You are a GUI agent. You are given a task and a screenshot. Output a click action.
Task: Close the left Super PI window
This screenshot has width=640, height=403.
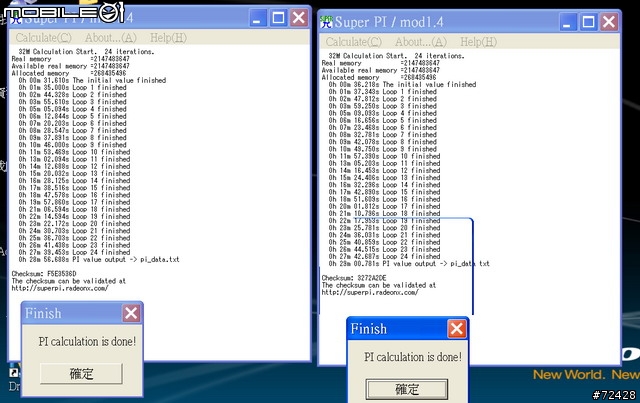pyautogui.click(x=299, y=18)
